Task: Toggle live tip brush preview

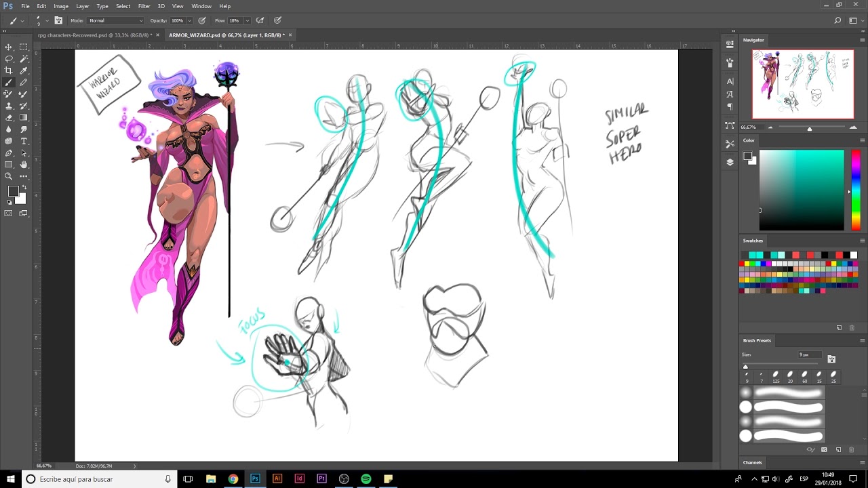Action: click(x=811, y=449)
